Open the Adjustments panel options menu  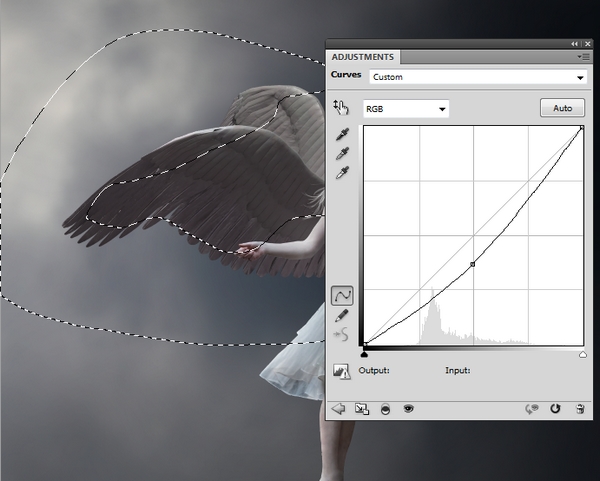point(584,57)
